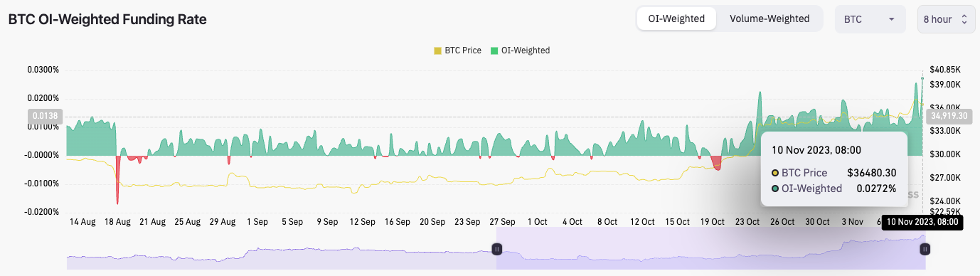Click the 5 Sep date label
The height and width of the screenshot is (276, 980).
[x=292, y=222]
